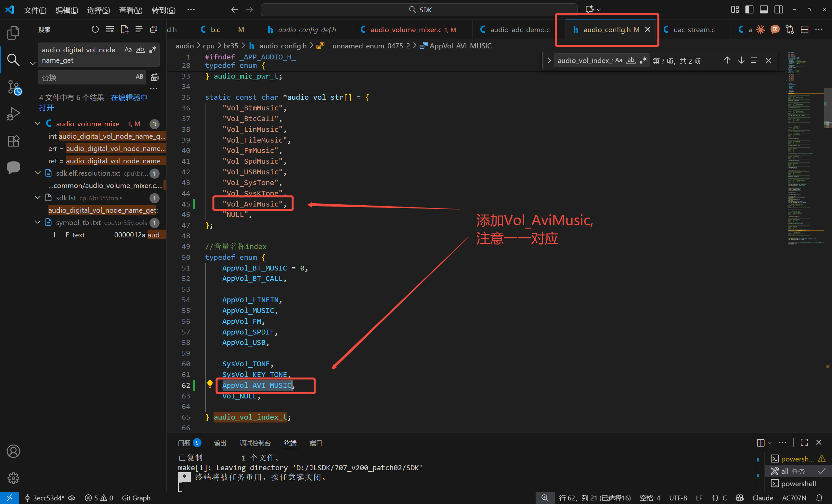
Task: Open notifications bell in status bar
Action: (x=820, y=498)
